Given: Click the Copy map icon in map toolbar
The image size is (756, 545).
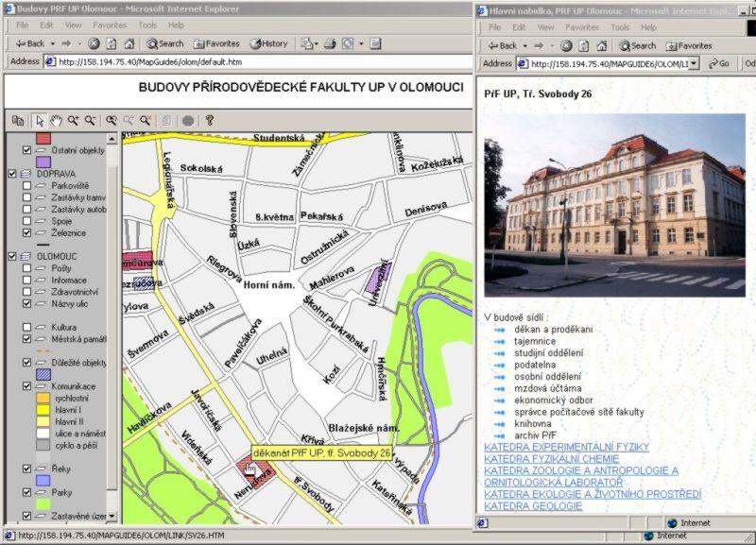Looking at the screenshot, I should coord(18,121).
